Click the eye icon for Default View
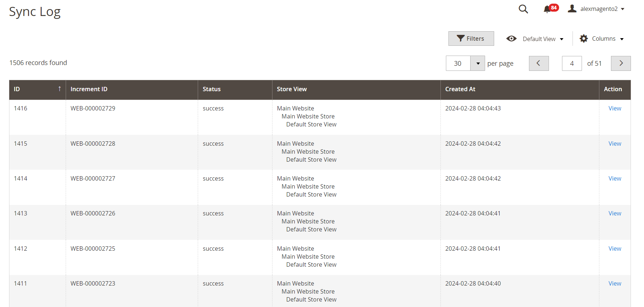644x307 pixels. pos(511,39)
